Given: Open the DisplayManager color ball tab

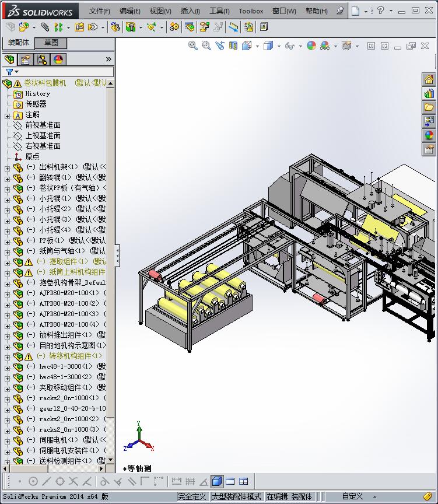Looking at the screenshot, I should tap(58, 60).
